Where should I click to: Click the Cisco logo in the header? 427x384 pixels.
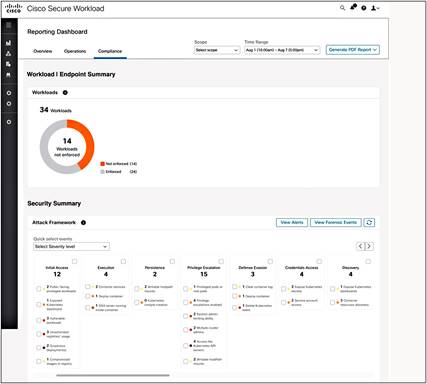14,8
